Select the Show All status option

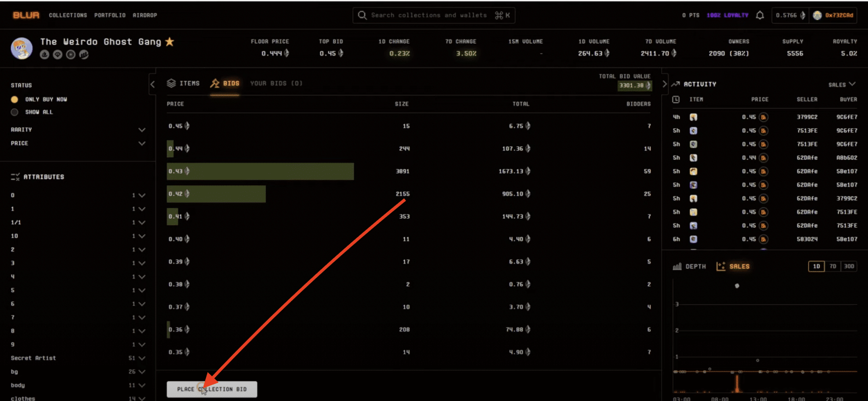coord(15,112)
